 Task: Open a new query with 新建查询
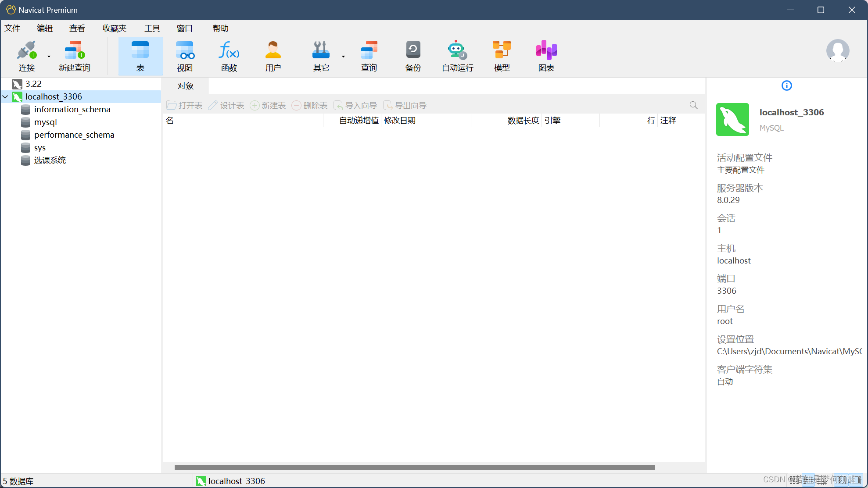pos(74,55)
